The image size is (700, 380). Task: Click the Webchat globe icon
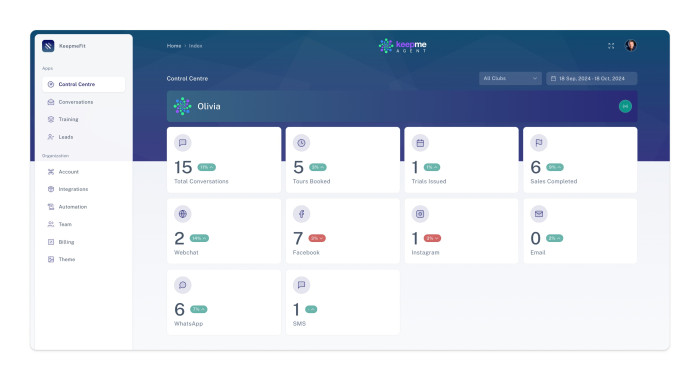pyautogui.click(x=183, y=214)
